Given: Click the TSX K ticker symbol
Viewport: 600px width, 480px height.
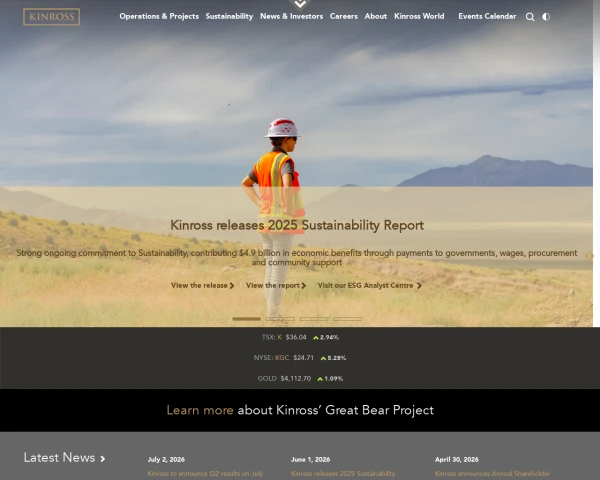Looking at the screenshot, I should click(280, 337).
